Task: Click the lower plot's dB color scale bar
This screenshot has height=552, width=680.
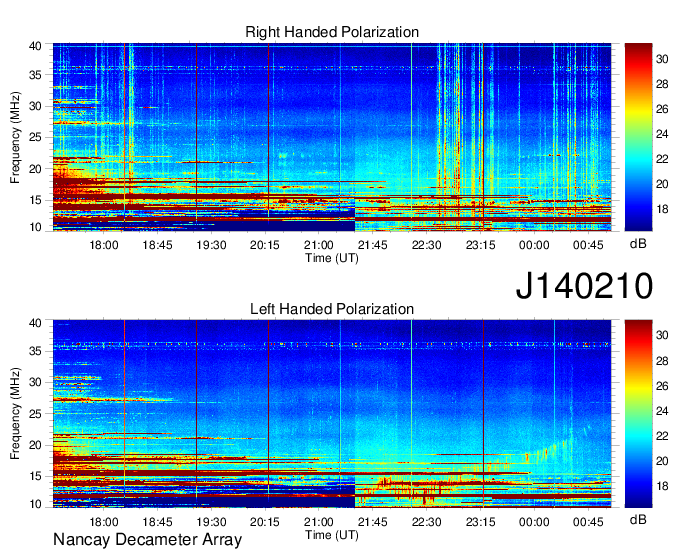Action: click(638, 414)
